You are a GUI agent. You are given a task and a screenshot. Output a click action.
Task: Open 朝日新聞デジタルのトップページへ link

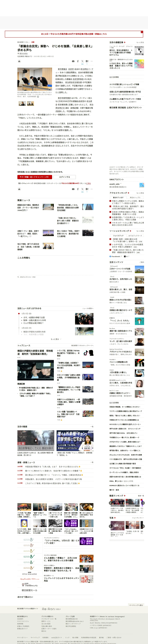(x=83, y=346)
